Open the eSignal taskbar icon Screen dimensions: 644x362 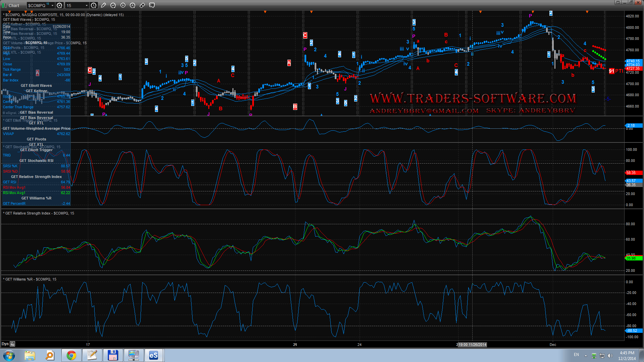tap(154, 355)
